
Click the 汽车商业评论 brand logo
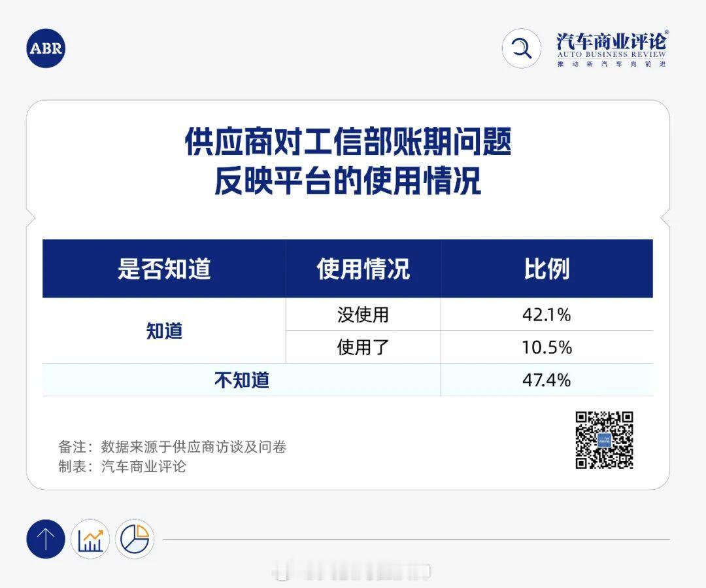pyautogui.click(x=611, y=48)
